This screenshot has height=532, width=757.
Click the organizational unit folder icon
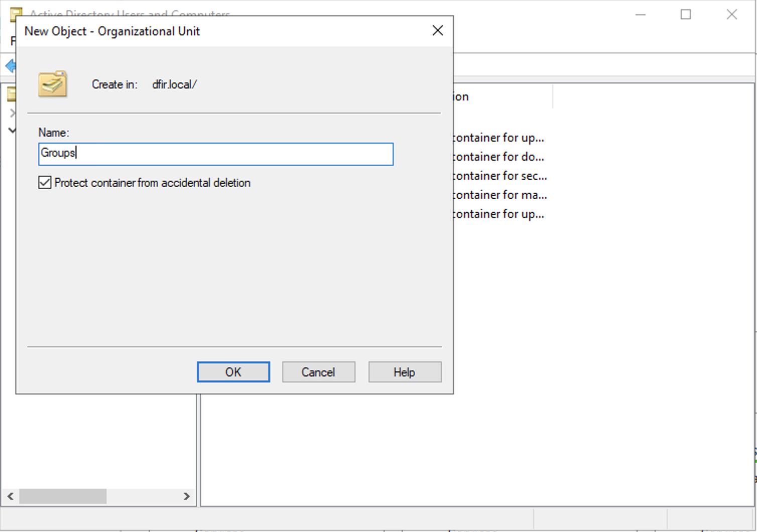[52, 84]
